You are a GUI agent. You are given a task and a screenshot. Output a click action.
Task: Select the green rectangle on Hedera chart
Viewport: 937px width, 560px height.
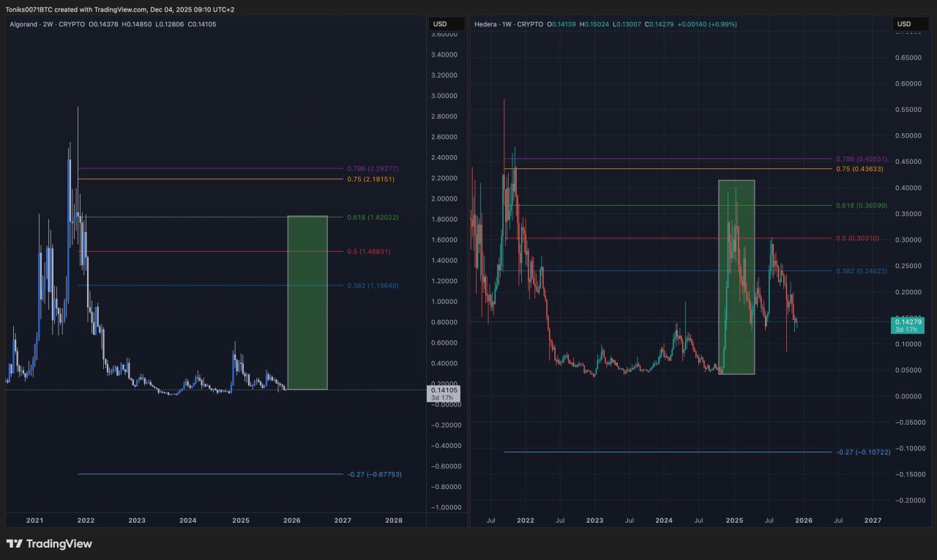click(736, 277)
